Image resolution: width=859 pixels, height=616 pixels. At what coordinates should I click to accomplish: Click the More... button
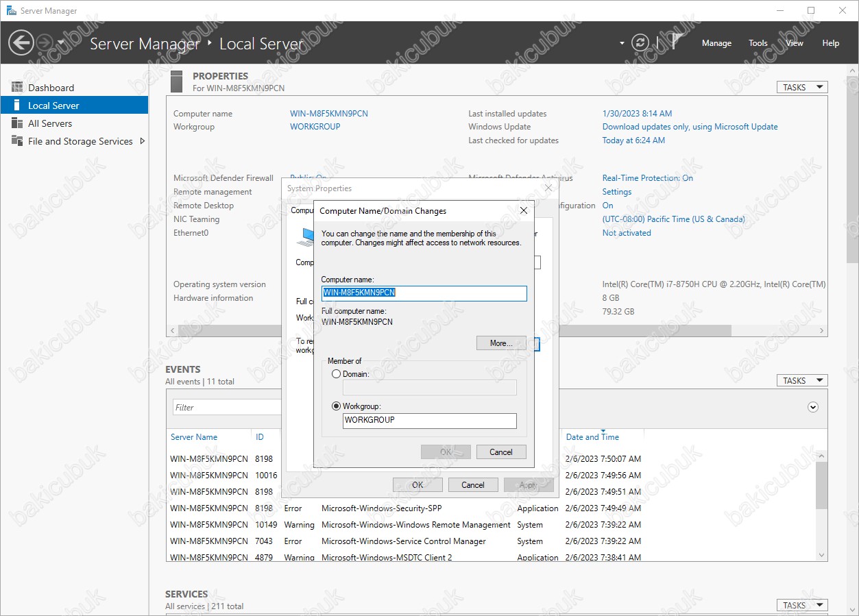coord(501,343)
